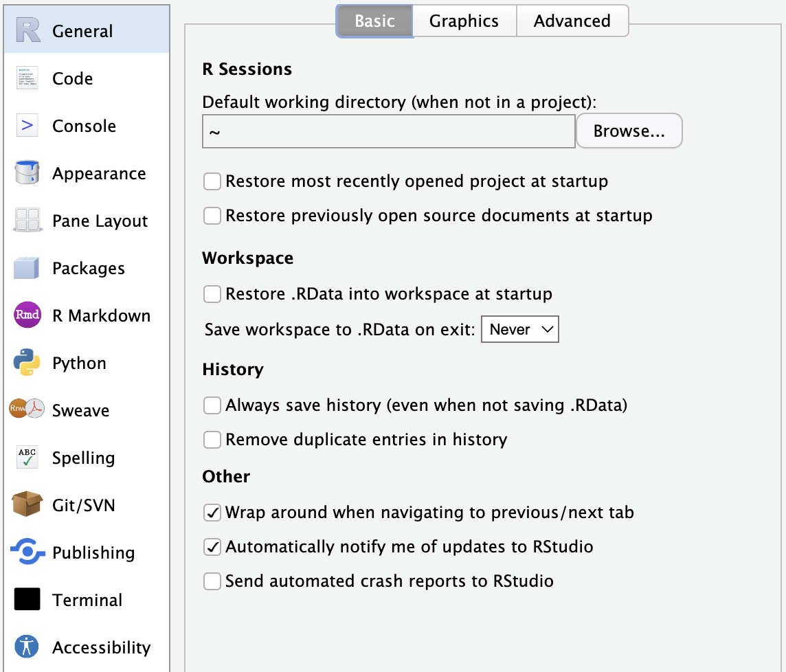Open the R Markdown section

[87, 315]
